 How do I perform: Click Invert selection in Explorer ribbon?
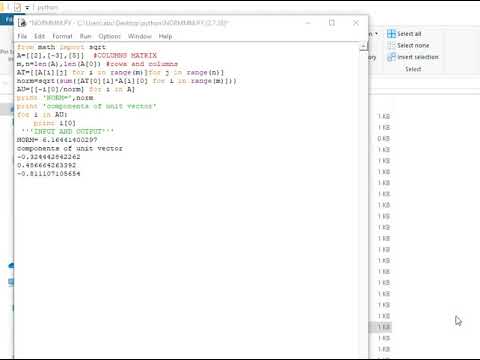click(x=418, y=57)
